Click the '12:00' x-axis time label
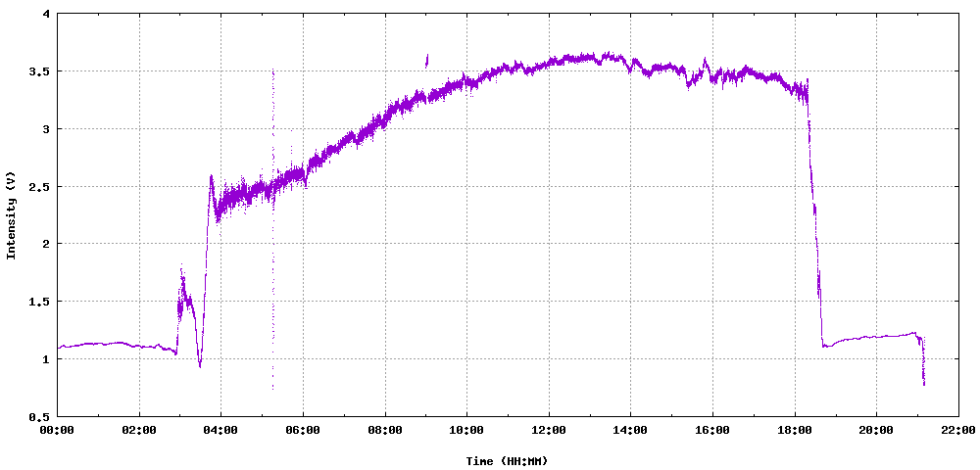Viewport: 980px width, 470px height. click(x=549, y=431)
